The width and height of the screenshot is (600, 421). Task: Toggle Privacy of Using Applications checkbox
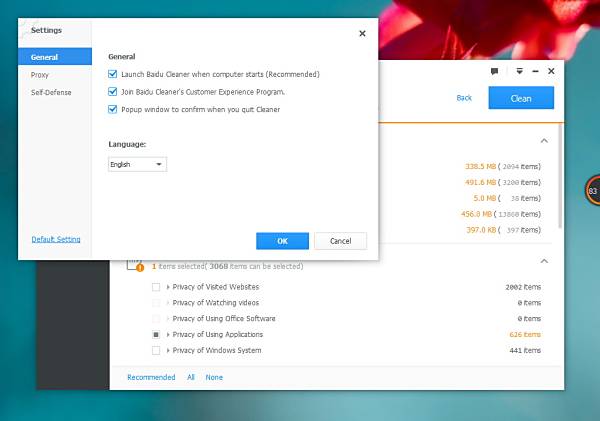(x=156, y=335)
